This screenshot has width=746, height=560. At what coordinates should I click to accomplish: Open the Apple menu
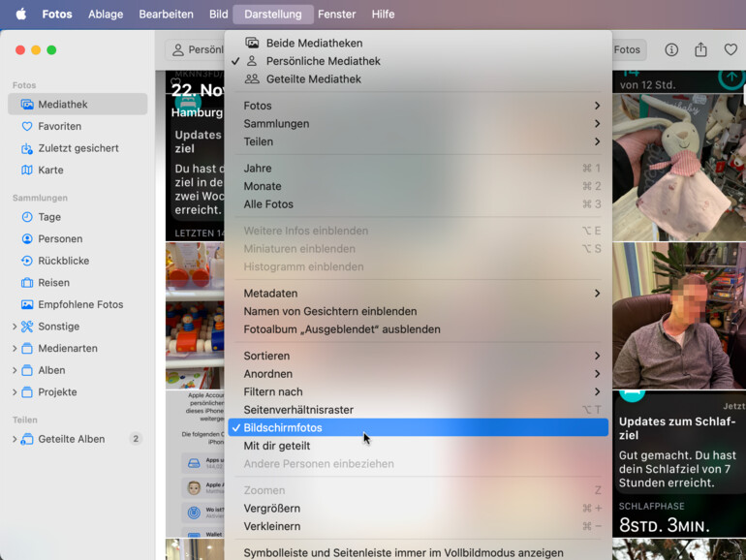21,14
